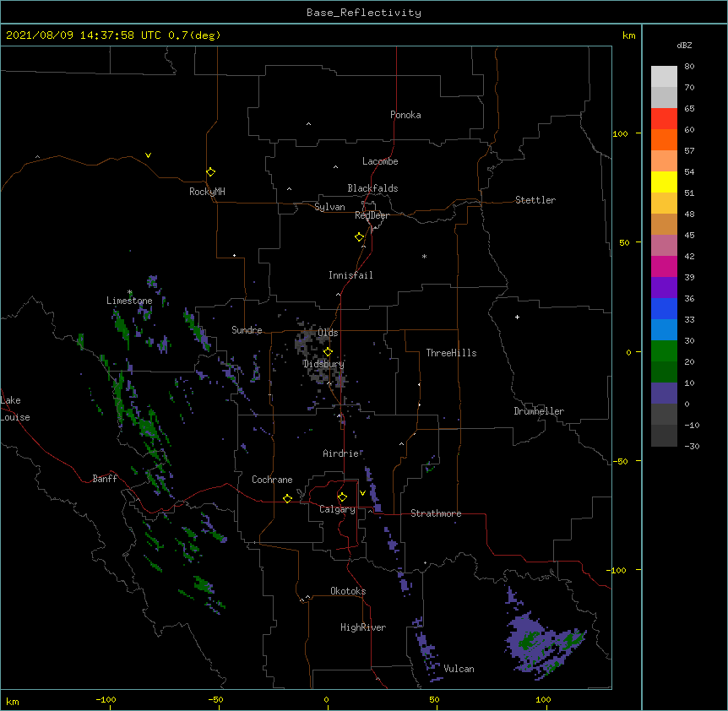The height and width of the screenshot is (711, 728).
Task: Click the Sylvan label
Action: 329,207
